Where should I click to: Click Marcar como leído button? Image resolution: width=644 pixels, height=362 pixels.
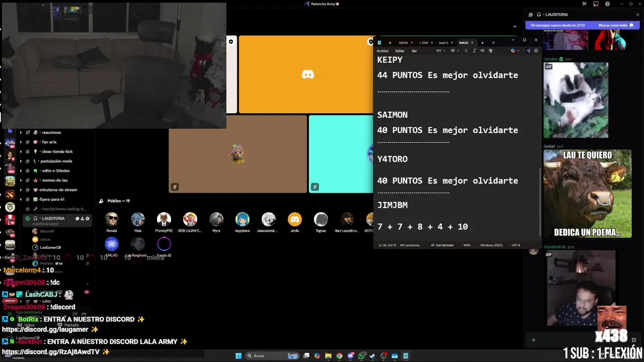[x=616, y=25]
